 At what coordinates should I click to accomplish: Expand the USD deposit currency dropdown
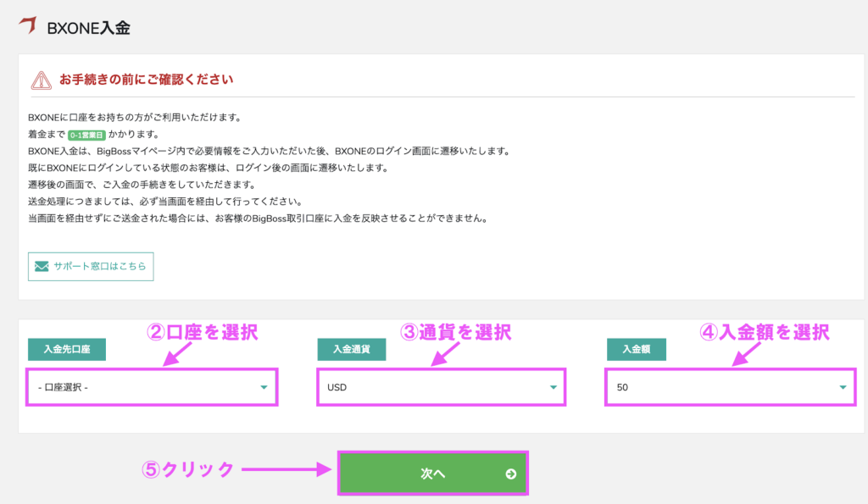(441, 387)
